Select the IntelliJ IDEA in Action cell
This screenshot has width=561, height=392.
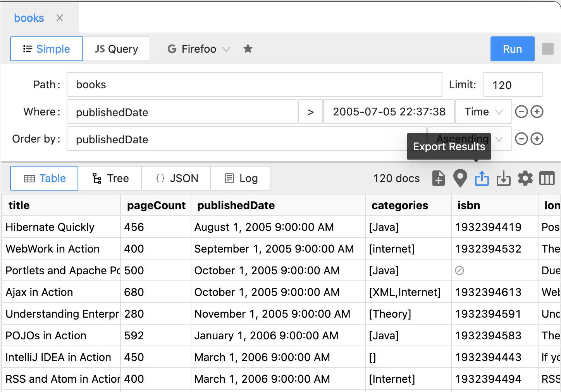tap(62, 357)
